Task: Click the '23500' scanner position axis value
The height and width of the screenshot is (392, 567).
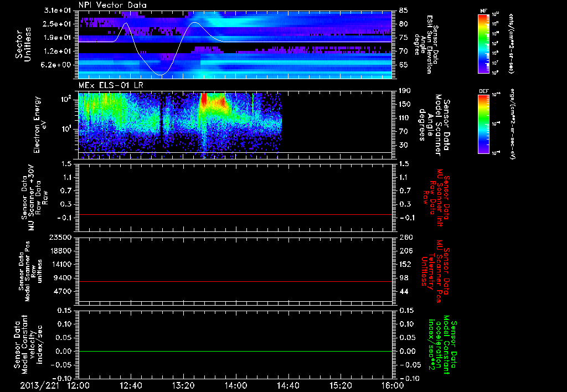Action: click(60, 238)
